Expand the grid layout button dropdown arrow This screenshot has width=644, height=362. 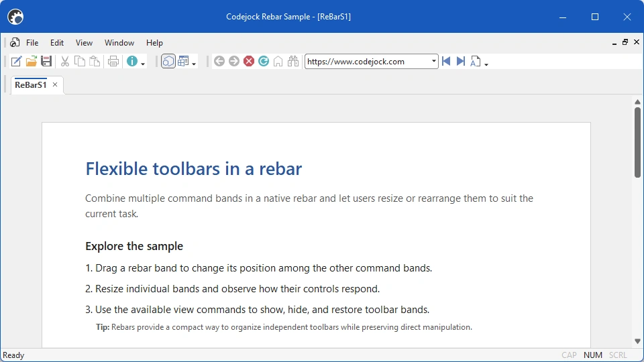pyautogui.click(x=194, y=63)
